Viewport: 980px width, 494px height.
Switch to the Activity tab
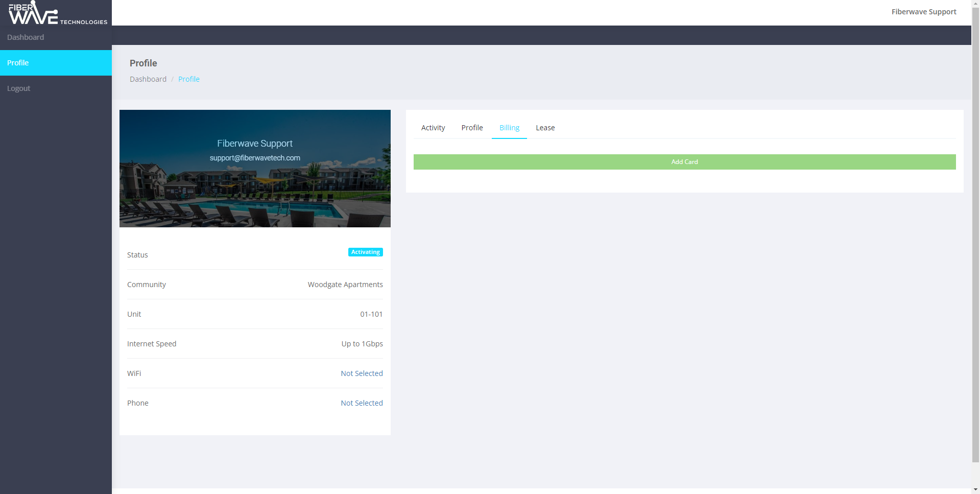(x=433, y=128)
